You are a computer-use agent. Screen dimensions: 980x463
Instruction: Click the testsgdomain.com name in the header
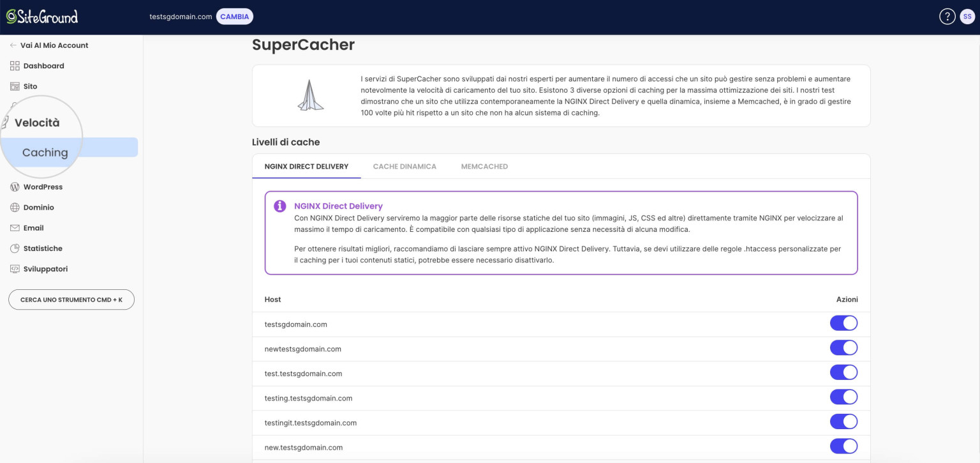(x=181, y=17)
